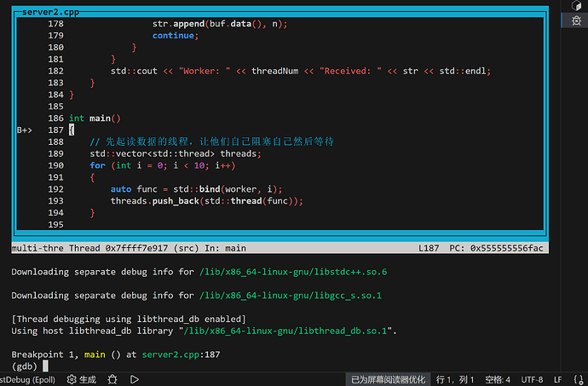Screen dimensions: 588x386
Task: Click the Chinese comment on line 188
Action: (x=212, y=141)
